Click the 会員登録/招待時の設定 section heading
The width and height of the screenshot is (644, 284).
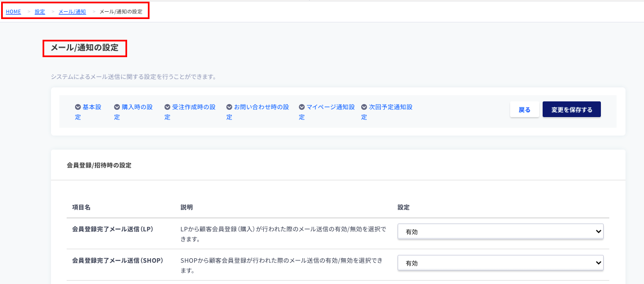tap(99, 165)
